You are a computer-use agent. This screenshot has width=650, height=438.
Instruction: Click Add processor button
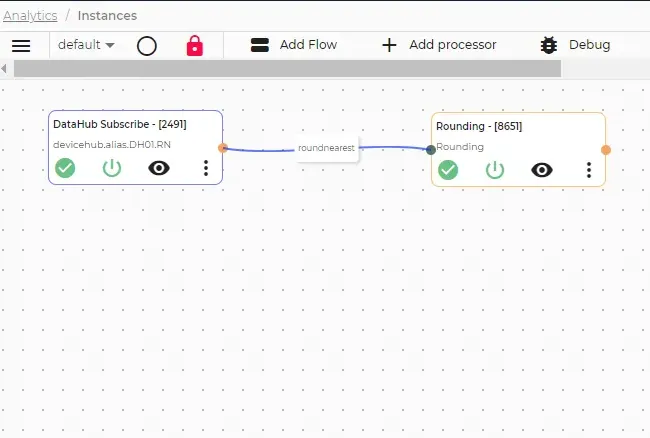tap(439, 45)
